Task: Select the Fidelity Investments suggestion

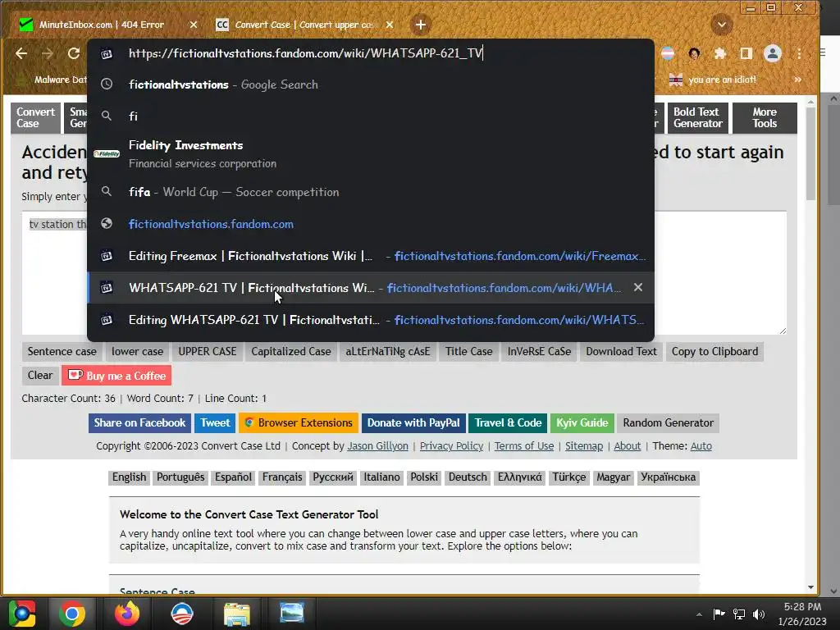Action: (371, 153)
